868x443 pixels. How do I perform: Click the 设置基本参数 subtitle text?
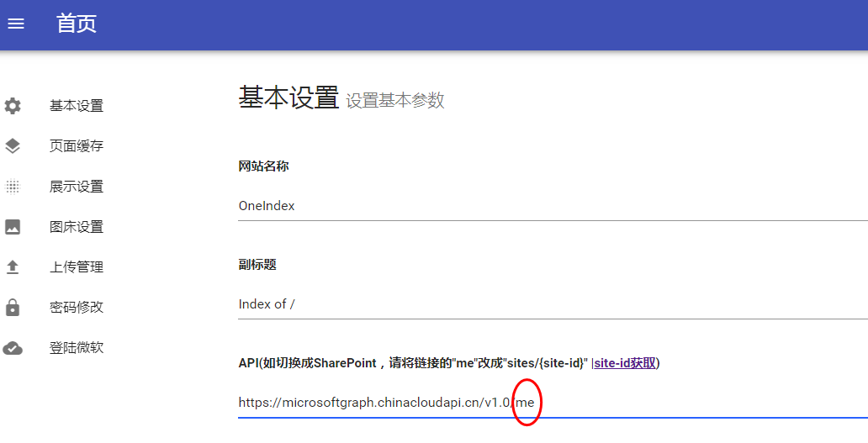pyautogui.click(x=395, y=101)
